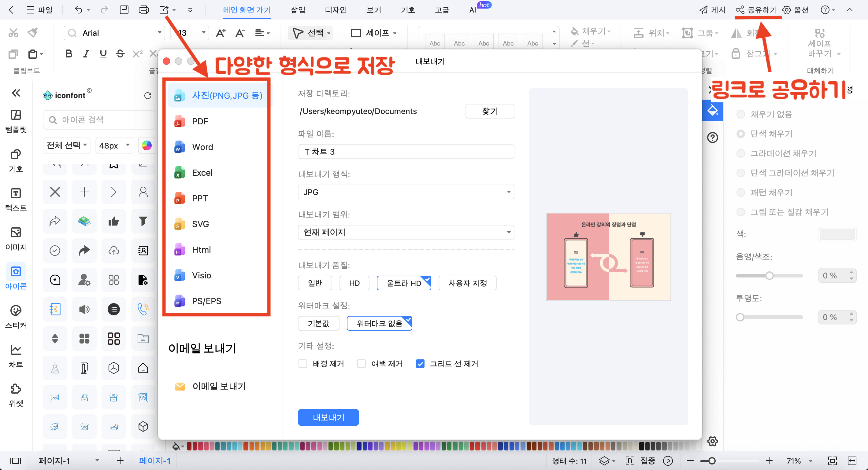Choose 일반 export quality
The width and height of the screenshot is (868, 470).
[315, 283]
